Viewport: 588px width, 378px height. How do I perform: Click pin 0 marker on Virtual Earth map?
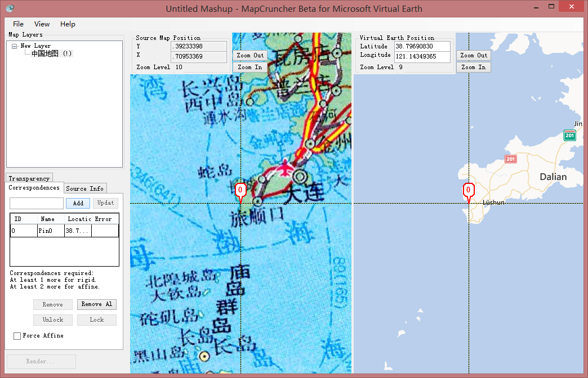469,190
